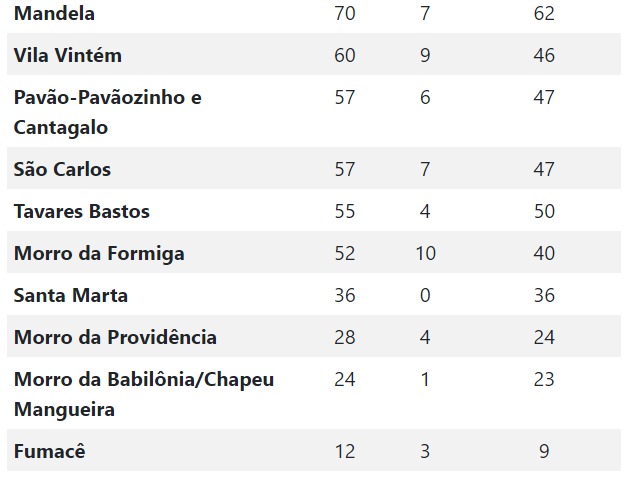The width and height of the screenshot is (635, 490).
Task: Click value 0 in Santa Marta row
Action: 425,295
